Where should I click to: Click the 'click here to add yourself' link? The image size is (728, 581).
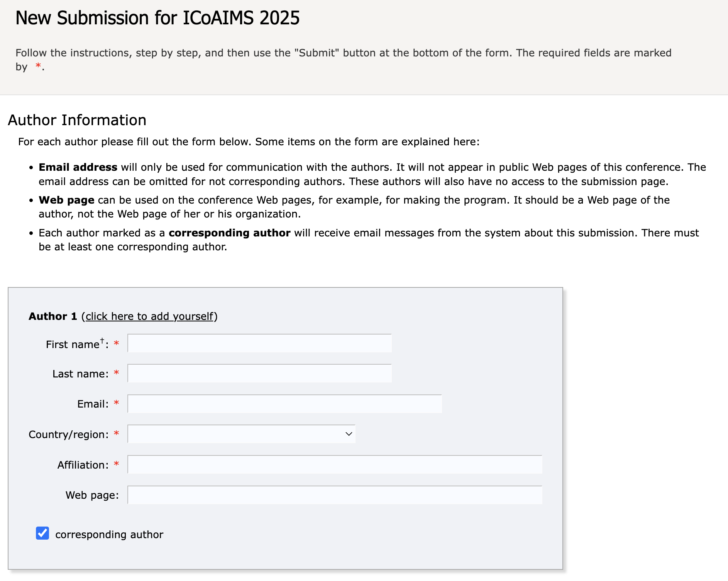149,316
